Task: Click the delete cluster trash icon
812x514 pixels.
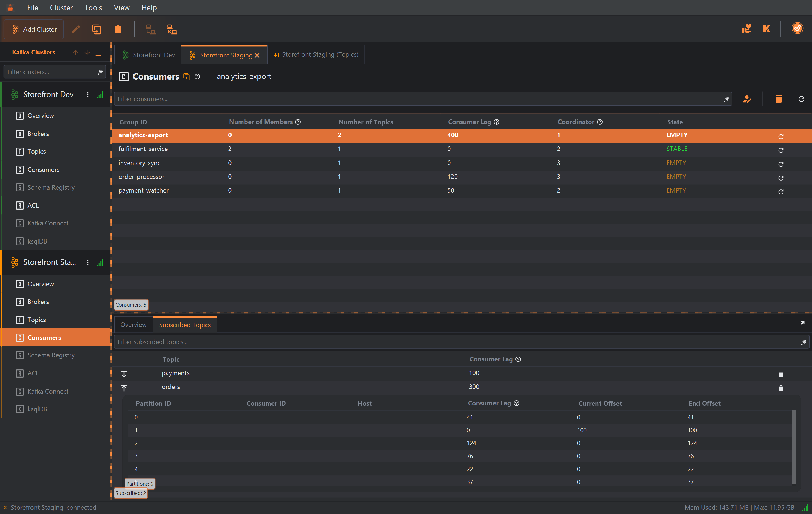Action: click(118, 29)
